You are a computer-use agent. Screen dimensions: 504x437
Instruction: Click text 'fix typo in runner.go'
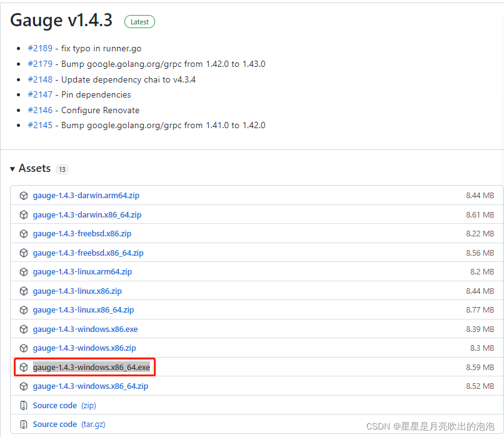[101, 49]
